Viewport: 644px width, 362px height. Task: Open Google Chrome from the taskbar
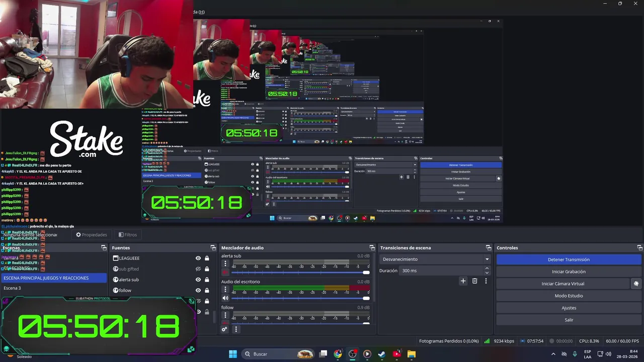(x=338, y=354)
